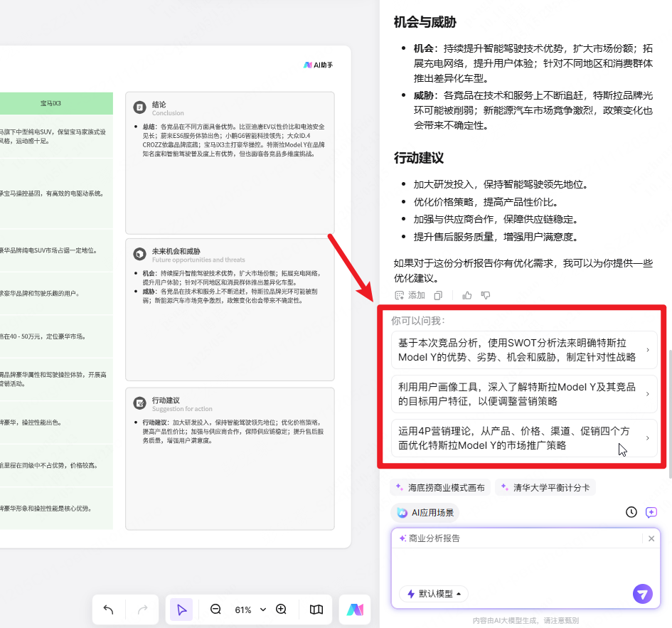This screenshot has width=672, height=628.
Task: Click the 加强与供应商合作 bullet in the chat
Action: (497, 220)
